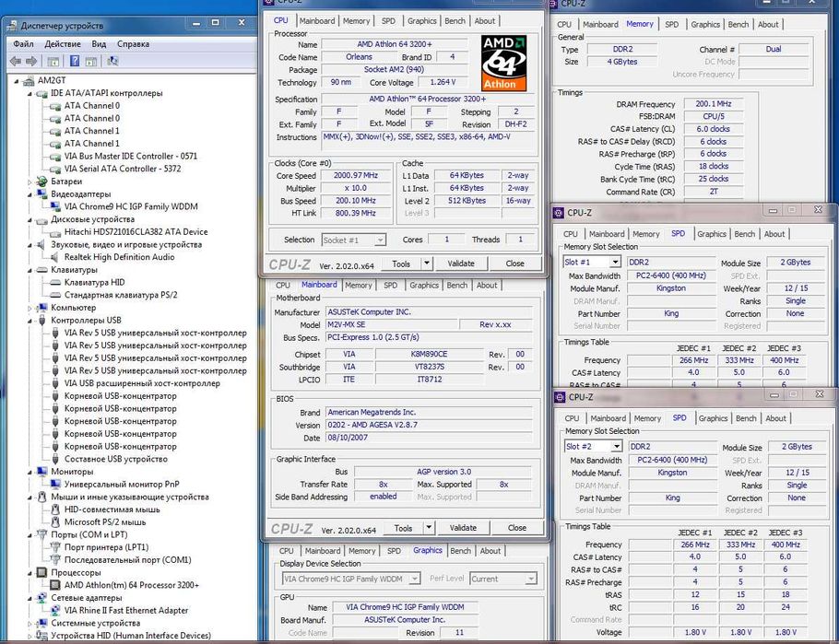
Task: Select Hitachi HDS721016CLA382 ATA Device
Action: 136,231
